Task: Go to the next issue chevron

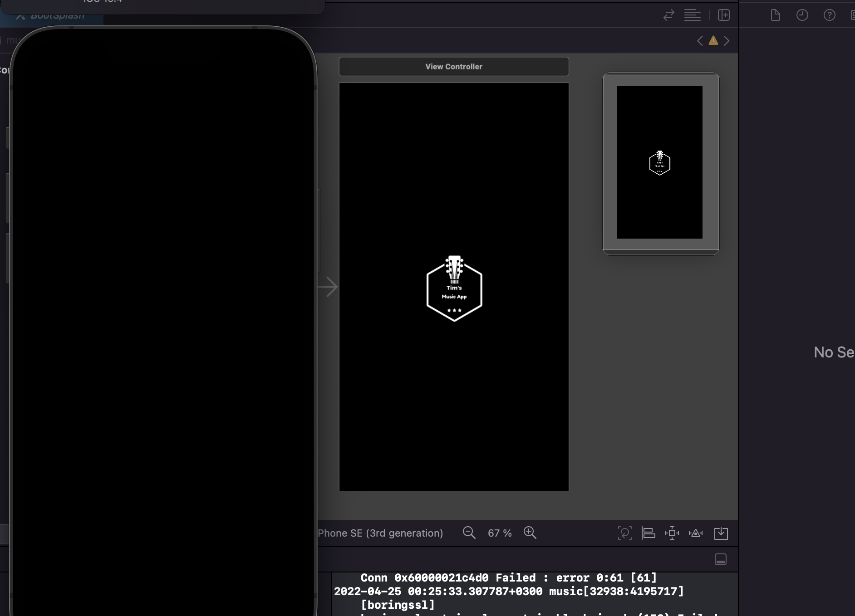Action: 727,41
